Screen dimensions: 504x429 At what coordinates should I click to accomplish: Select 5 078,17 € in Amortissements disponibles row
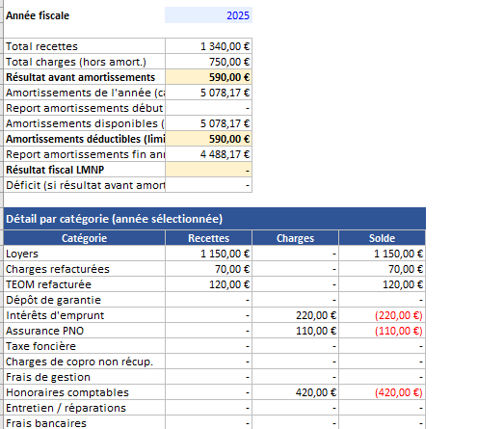[x=208, y=123]
